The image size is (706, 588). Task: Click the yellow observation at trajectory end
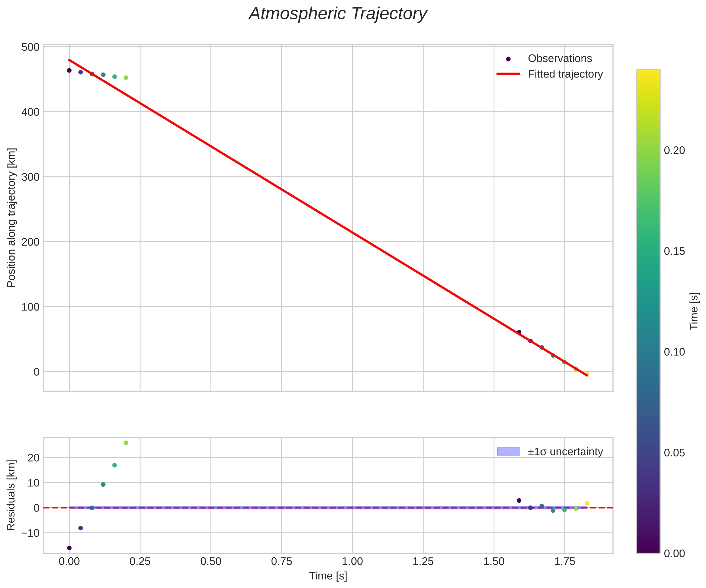[587, 374]
